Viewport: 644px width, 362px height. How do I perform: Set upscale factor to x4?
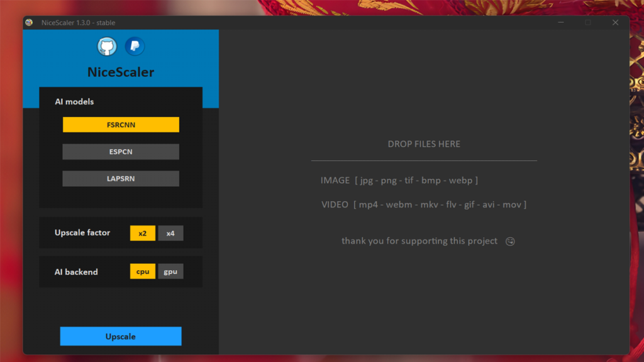click(170, 233)
